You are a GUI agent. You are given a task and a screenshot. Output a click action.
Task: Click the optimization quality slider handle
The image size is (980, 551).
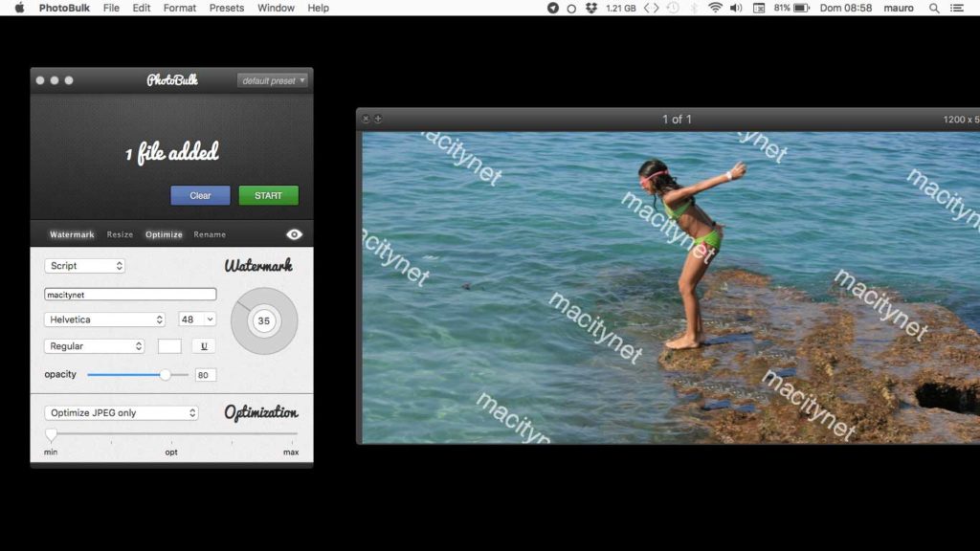coord(52,434)
